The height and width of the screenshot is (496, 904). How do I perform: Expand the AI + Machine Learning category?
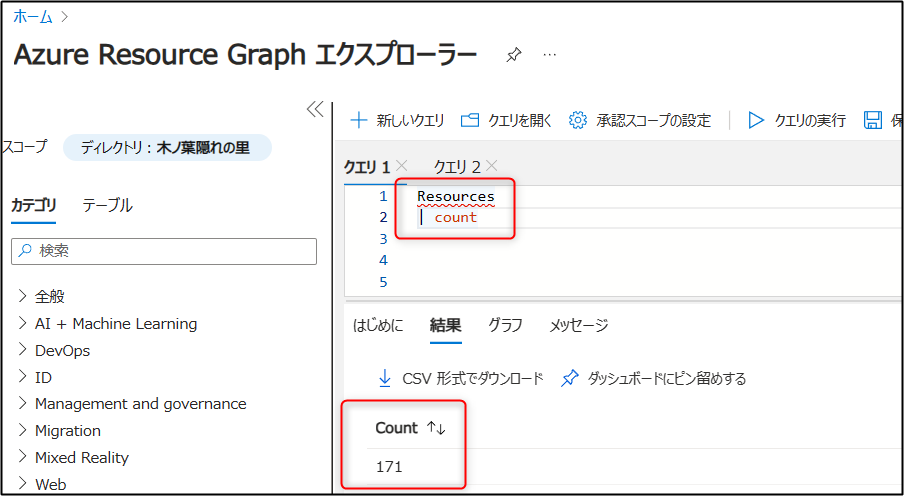coord(22,323)
